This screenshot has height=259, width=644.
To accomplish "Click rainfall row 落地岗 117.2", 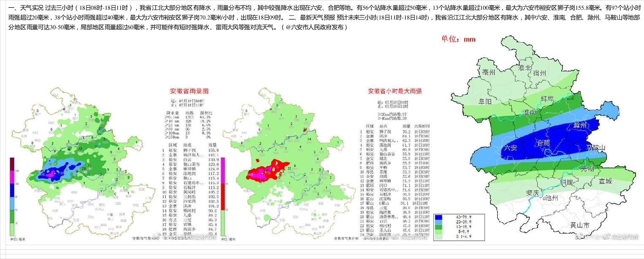I will tap(190, 174).
